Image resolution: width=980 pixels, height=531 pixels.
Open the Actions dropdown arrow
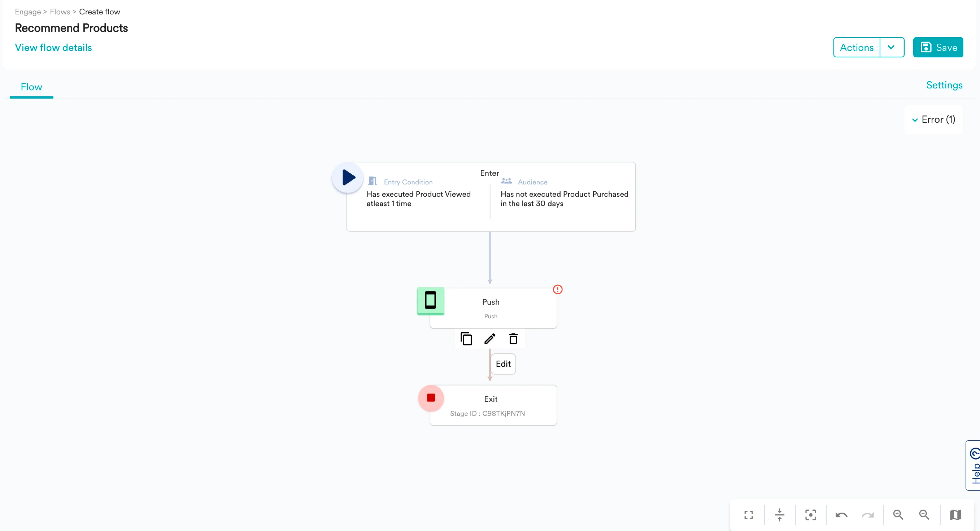point(891,47)
